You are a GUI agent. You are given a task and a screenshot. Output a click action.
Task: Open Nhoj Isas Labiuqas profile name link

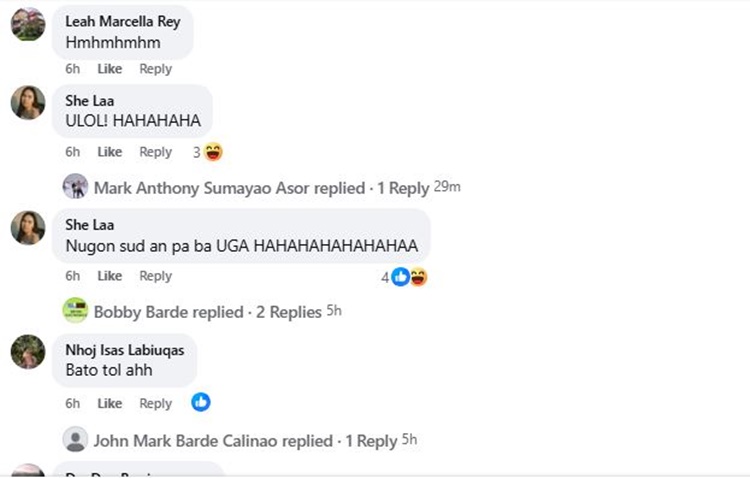coord(124,350)
